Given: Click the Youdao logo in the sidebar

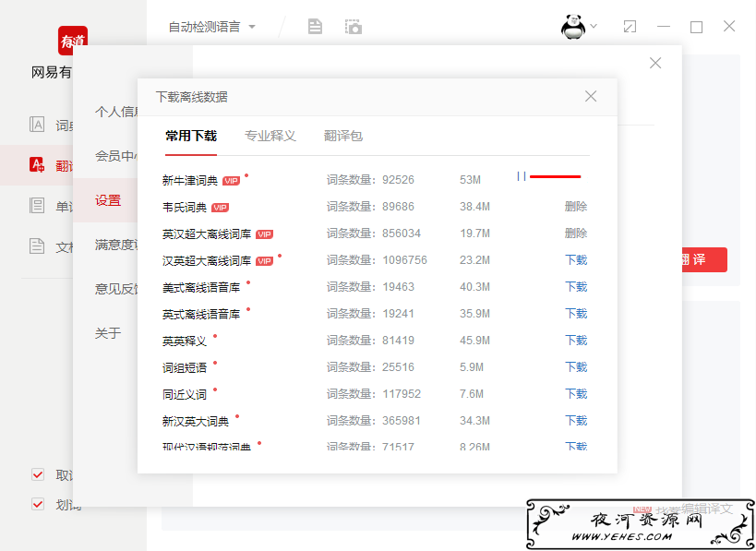Looking at the screenshot, I should pos(72,40).
